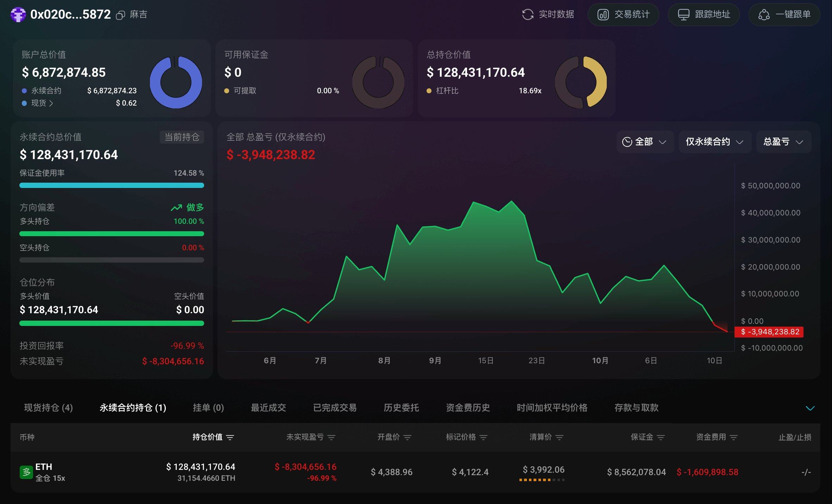Sort by 资金费用 column icon

click(x=734, y=437)
